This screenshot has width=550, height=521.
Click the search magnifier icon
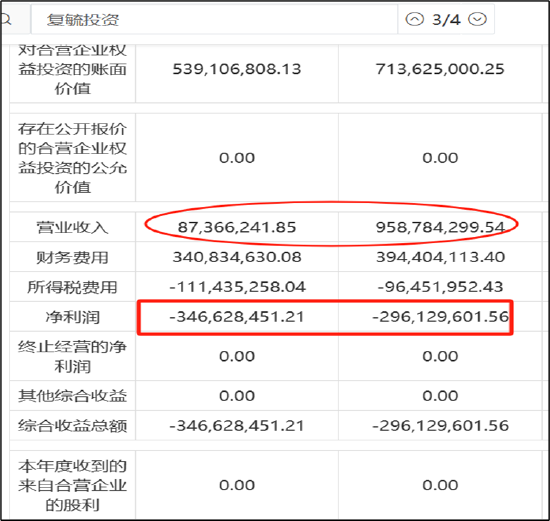click(x=6, y=20)
